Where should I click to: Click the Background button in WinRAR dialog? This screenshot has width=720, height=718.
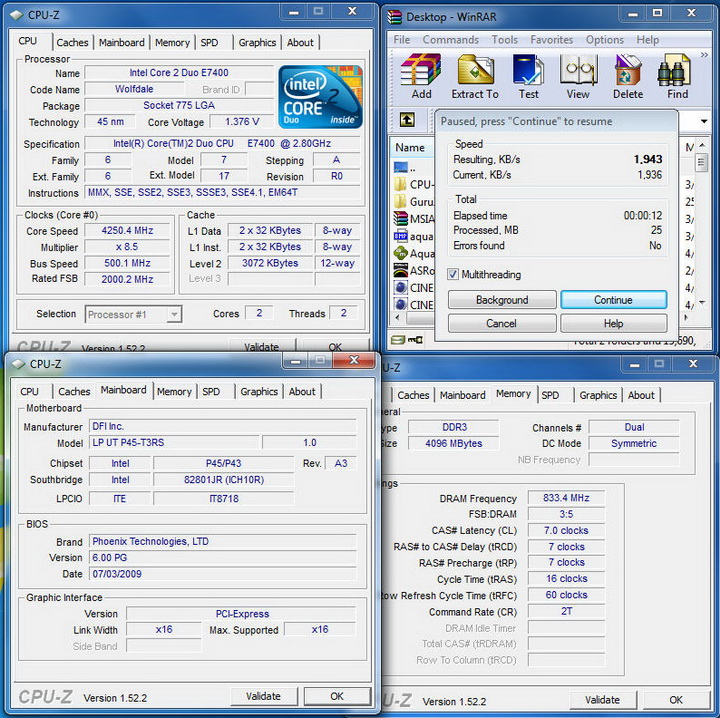click(x=502, y=300)
